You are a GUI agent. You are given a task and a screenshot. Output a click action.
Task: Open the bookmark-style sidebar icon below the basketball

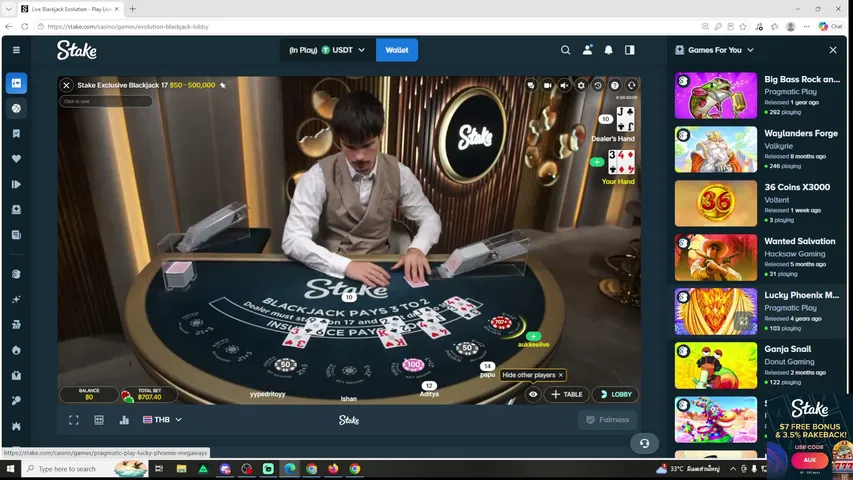pos(16,134)
